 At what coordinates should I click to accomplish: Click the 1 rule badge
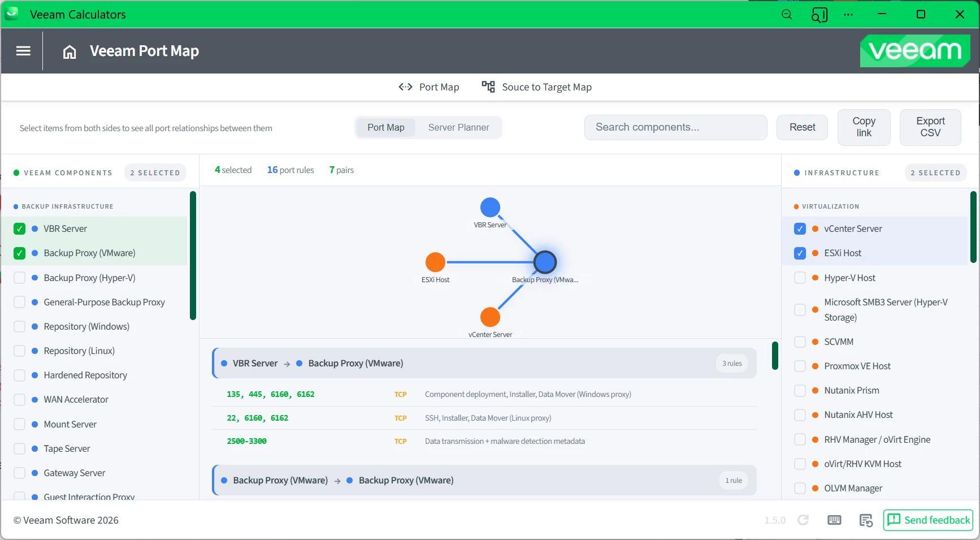pos(734,481)
